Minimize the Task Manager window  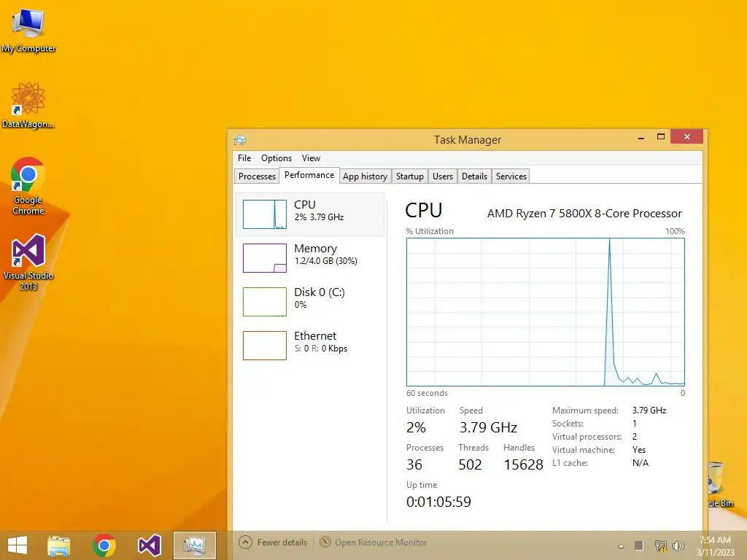pyautogui.click(x=641, y=138)
